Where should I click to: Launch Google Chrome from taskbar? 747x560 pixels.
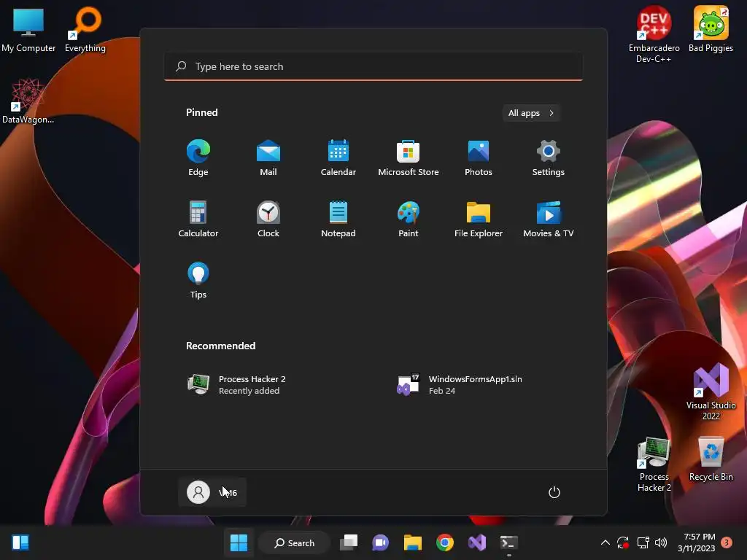[445, 542]
